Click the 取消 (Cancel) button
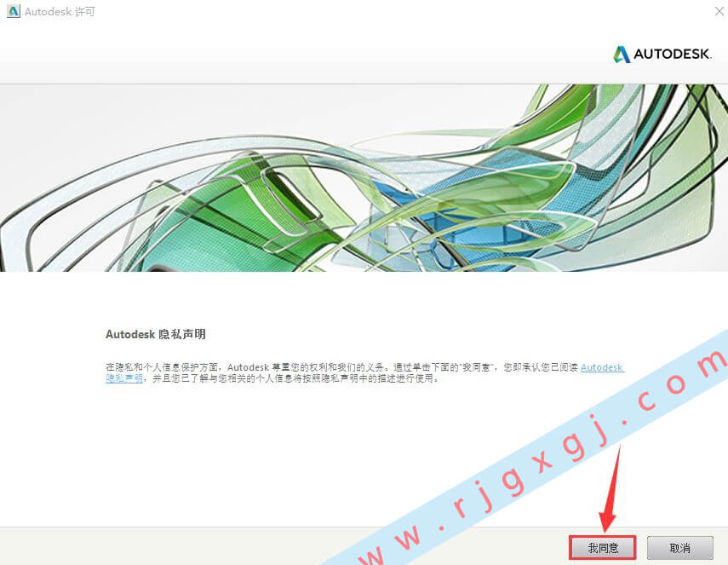This screenshot has height=565, width=728. (x=679, y=548)
